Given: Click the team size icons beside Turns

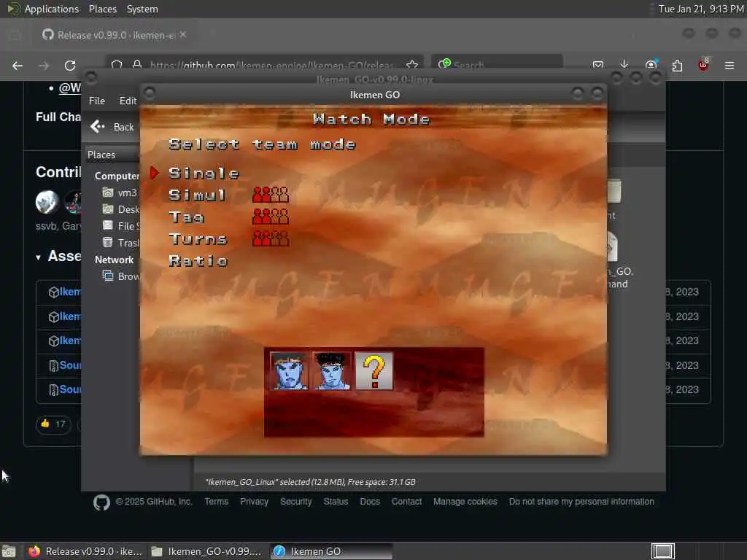Looking at the screenshot, I should 271,238.
